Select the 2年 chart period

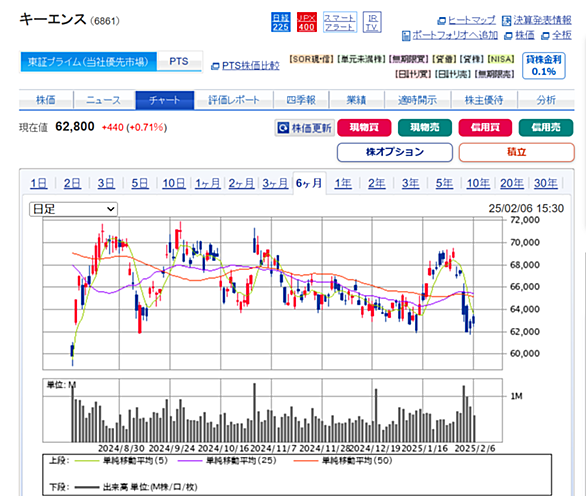377,184
